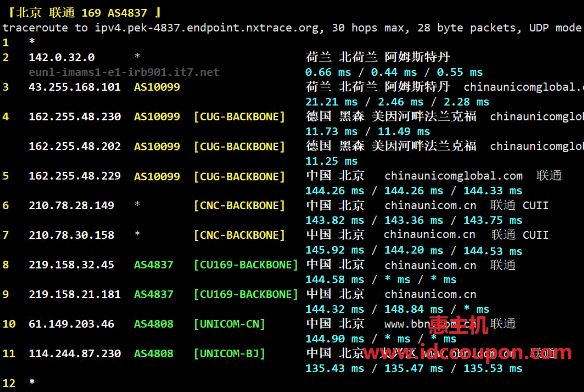
Task: Click latency value 11.25 ms
Action: [x=331, y=161]
